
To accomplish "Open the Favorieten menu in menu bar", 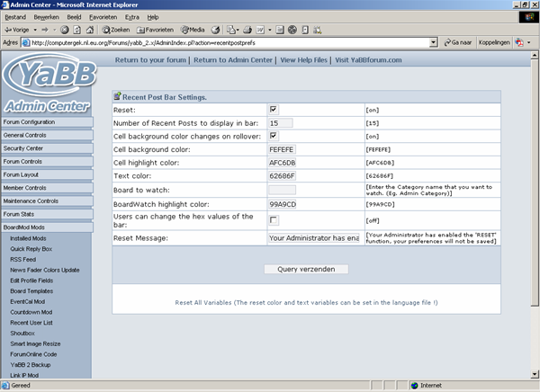I will pyautogui.click(x=103, y=17).
